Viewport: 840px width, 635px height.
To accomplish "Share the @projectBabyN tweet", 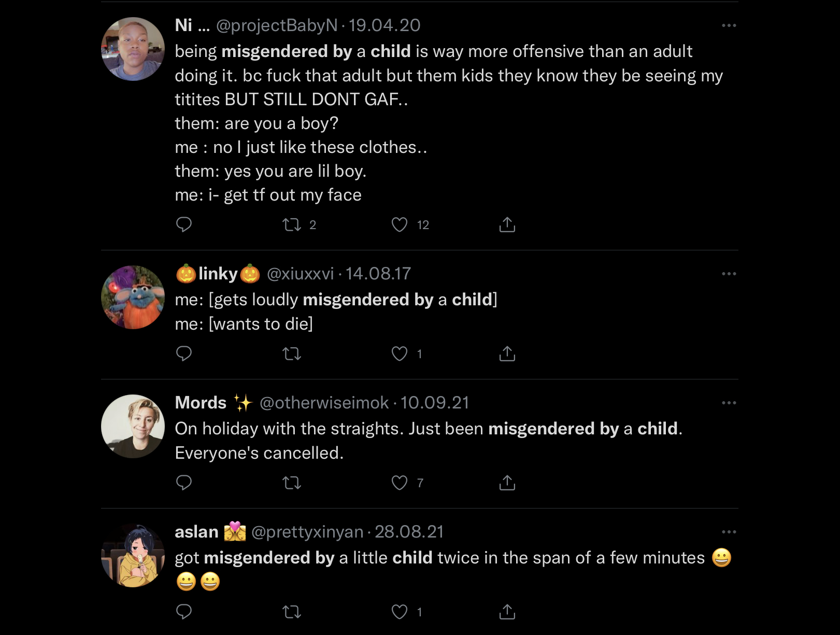I will (x=507, y=224).
